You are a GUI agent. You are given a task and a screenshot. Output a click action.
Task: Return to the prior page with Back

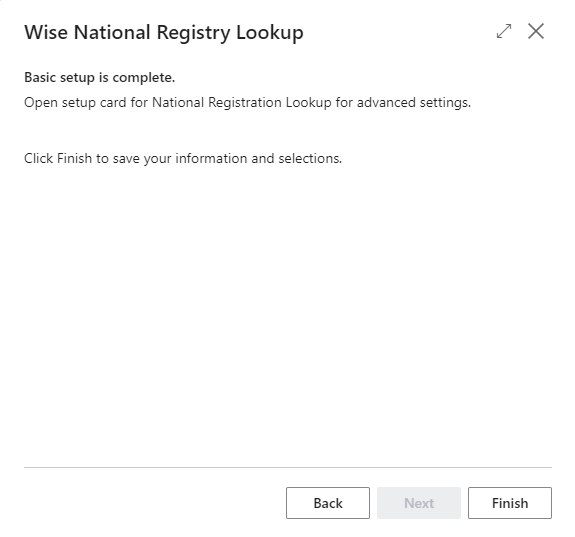[x=327, y=503]
